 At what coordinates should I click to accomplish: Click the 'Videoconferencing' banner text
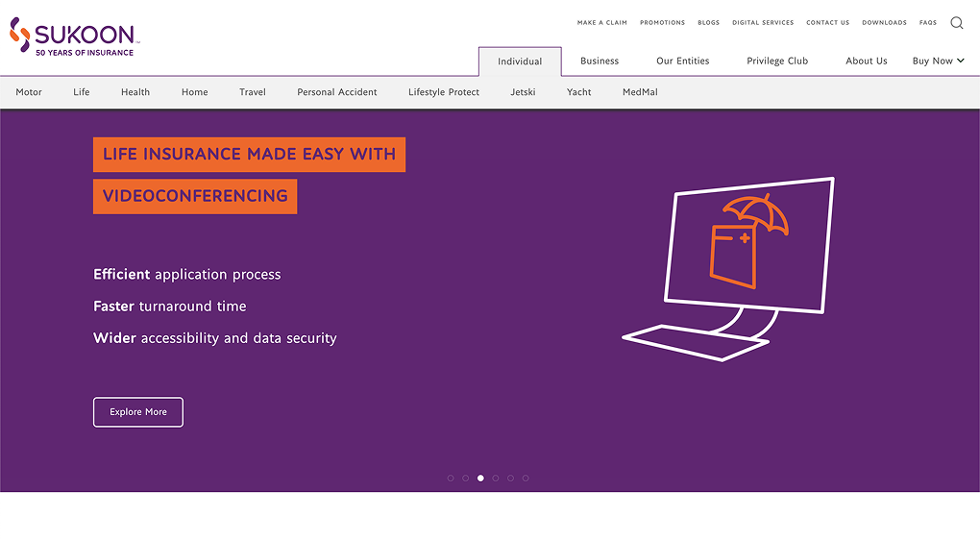[x=195, y=196]
